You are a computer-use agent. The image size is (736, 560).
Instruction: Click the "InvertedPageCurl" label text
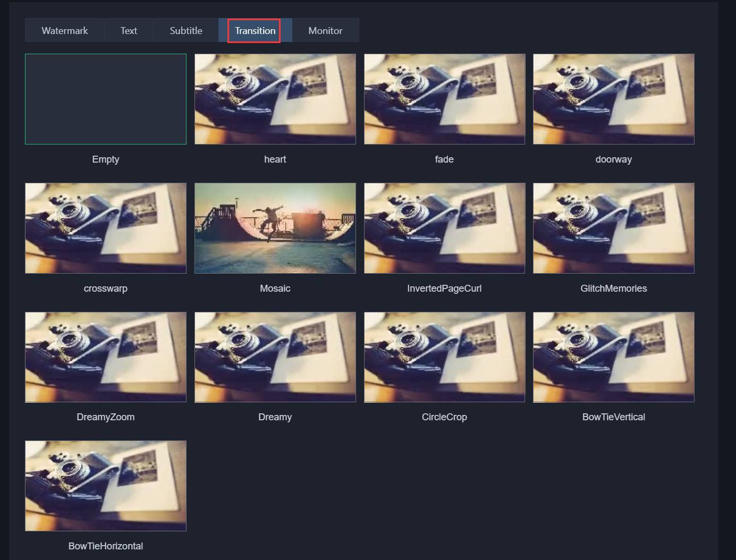pos(444,289)
